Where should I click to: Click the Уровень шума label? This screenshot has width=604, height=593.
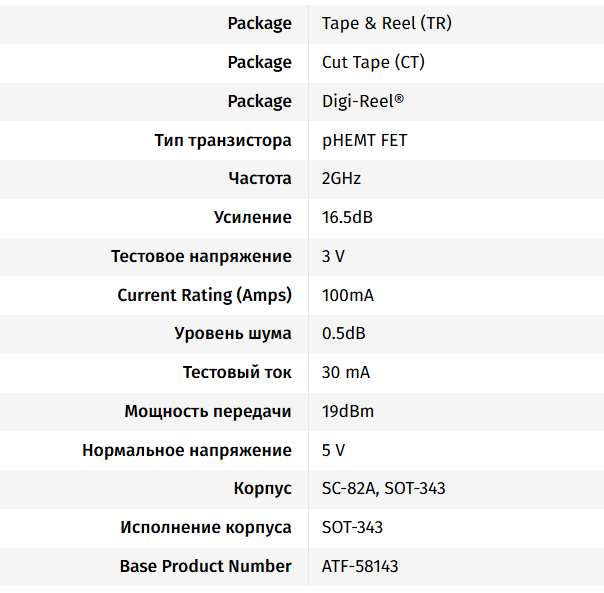(233, 333)
